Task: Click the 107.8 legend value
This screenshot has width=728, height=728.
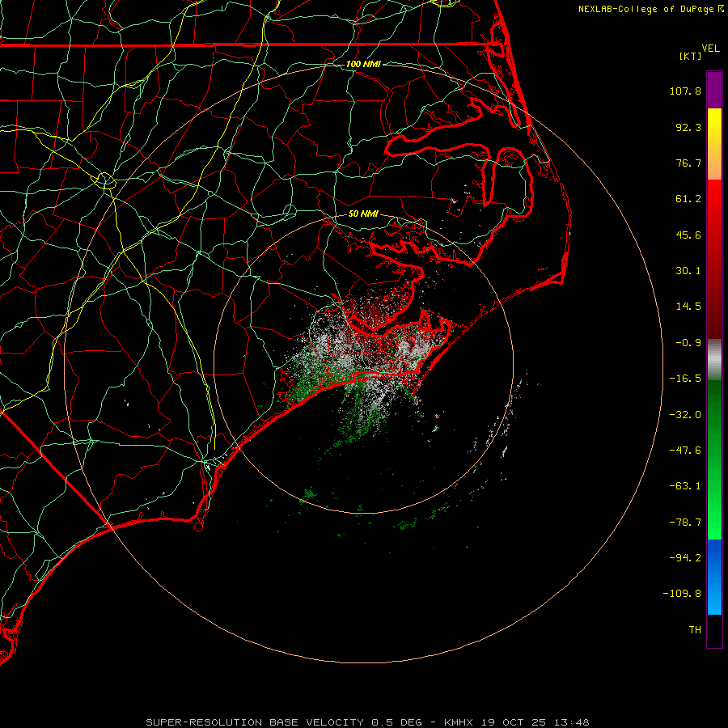Action: pos(685,91)
